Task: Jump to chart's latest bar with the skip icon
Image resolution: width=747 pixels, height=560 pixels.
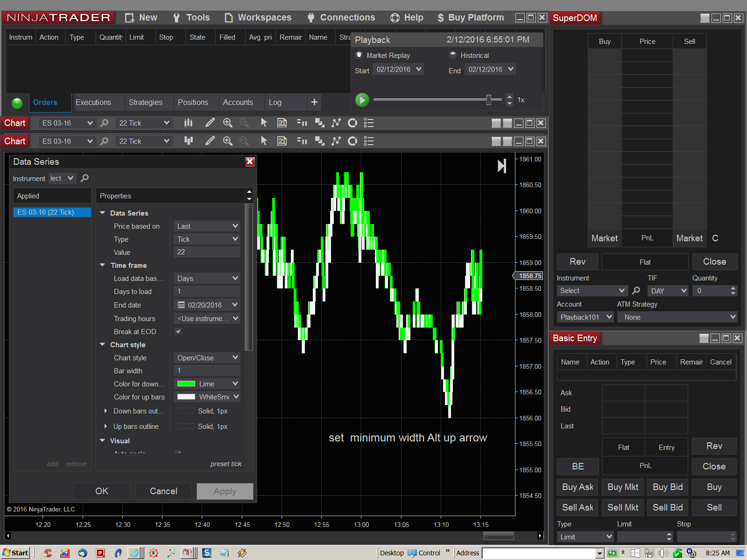Action: pos(502,166)
